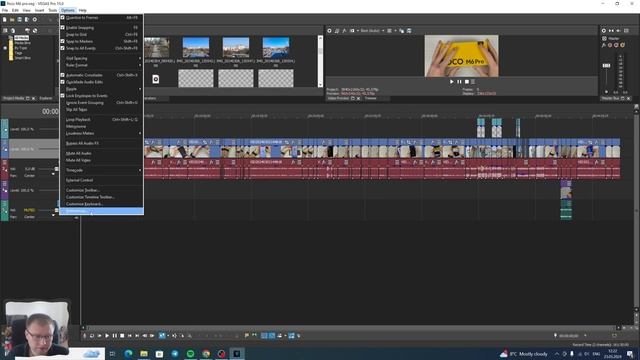
Task: Click the Open project folder icon
Action: (x=12, y=19)
